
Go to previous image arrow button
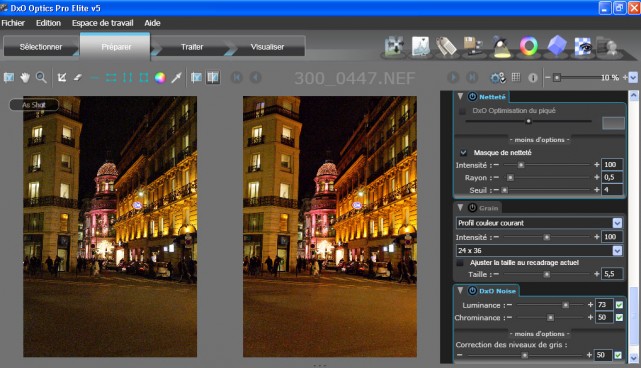coord(256,77)
